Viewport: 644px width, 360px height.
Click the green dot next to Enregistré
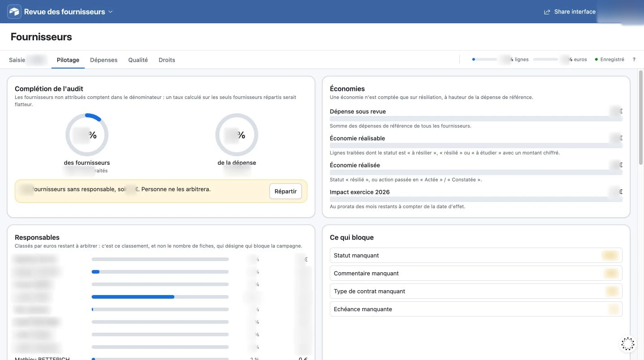[x=597, y=60]
